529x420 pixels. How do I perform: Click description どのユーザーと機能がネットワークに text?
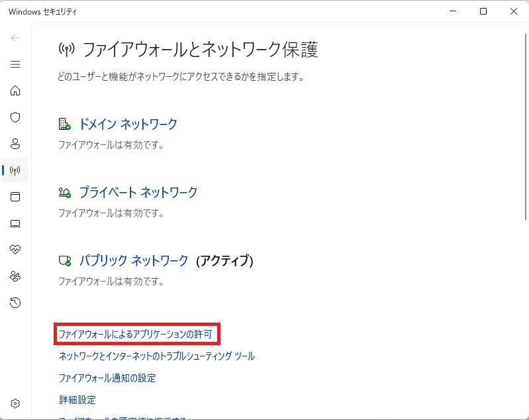[181, 77]
